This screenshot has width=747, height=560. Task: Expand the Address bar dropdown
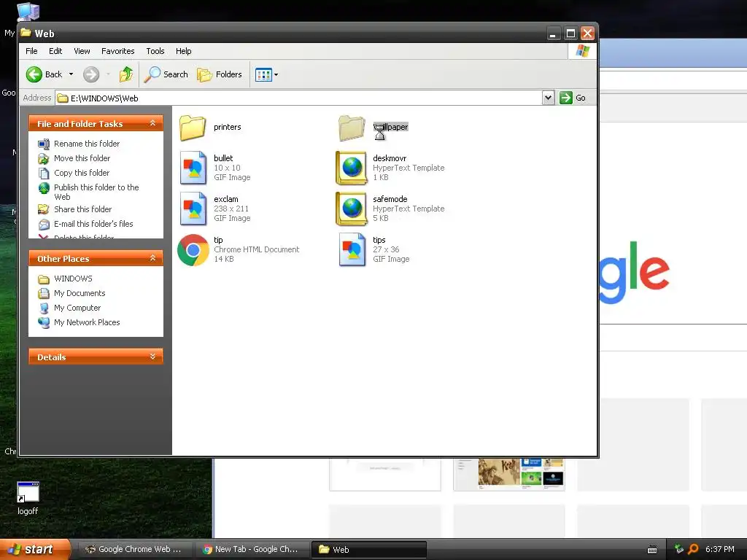[548, 98]
